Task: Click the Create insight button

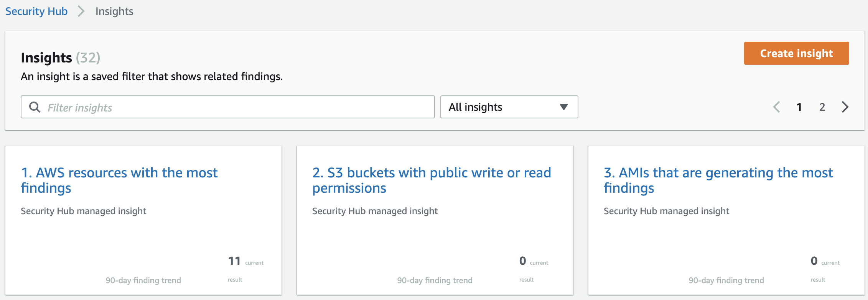Action: pyautogui.click(x=796, y=53)
